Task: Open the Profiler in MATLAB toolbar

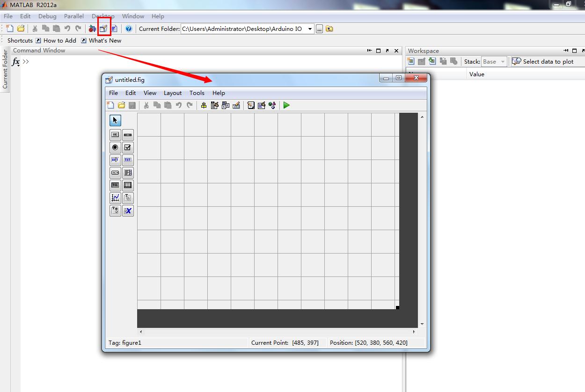Action: click(x=114, y=29)
